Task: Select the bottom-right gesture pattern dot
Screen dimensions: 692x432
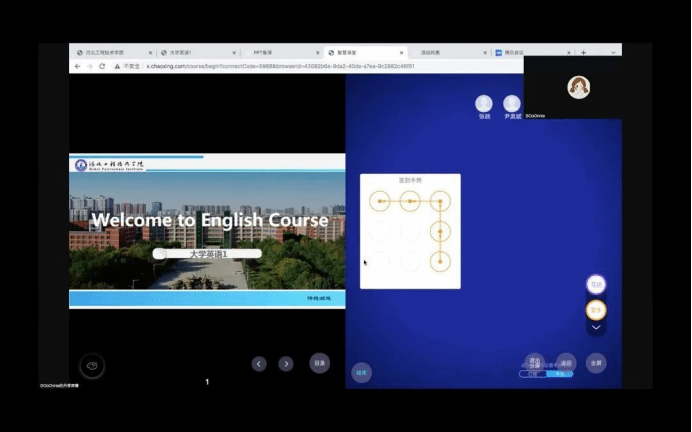Action: [440, 262]
